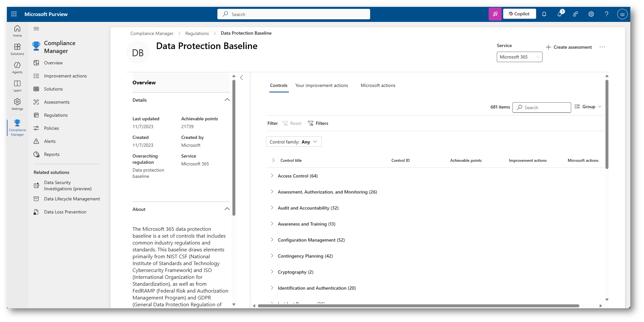Viewport: 644px width, 322px height.
Task: Open the Home icon in left rail
Action: pyautogui.click(x=17, y=31)
